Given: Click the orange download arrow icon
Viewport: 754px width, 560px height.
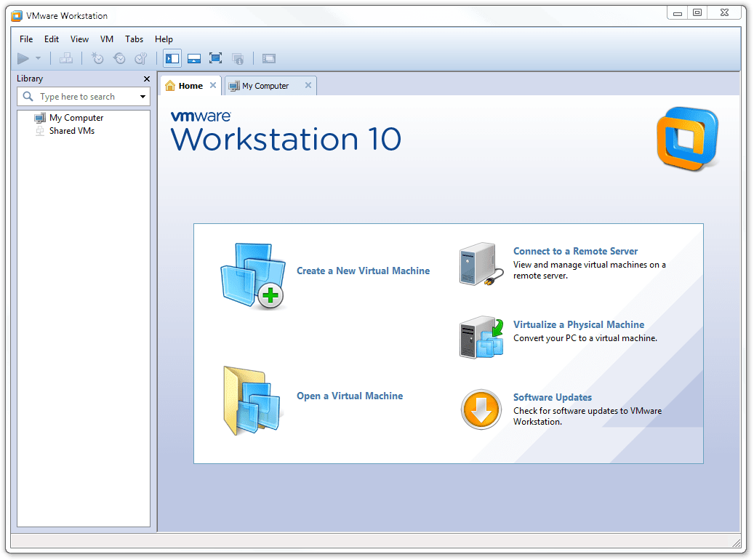Looking at the screenshot, I should tap(481, 409).
